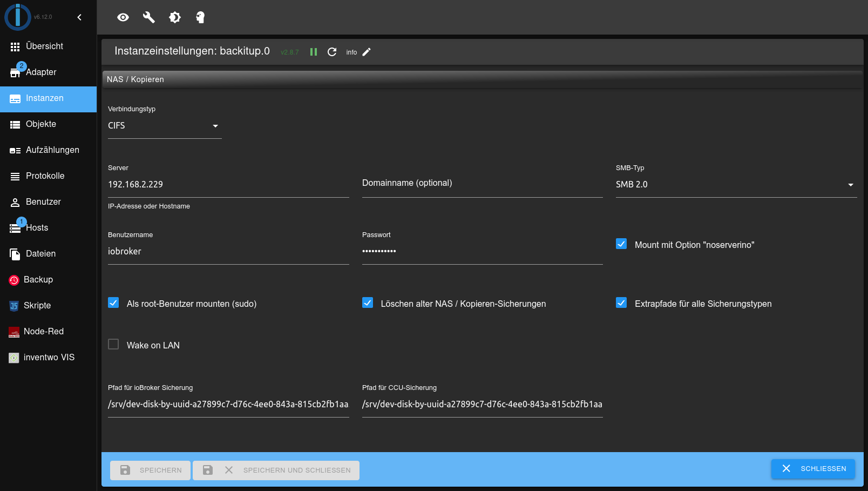Viewport: 868px width, 491px height.
Task: Click the Server IP address input field
Action: click(x=228, y=185)
